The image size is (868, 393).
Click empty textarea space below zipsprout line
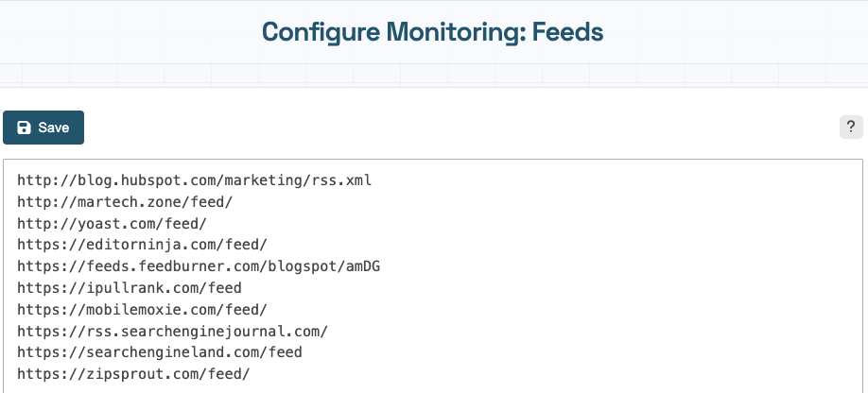[x=433, y=388]
